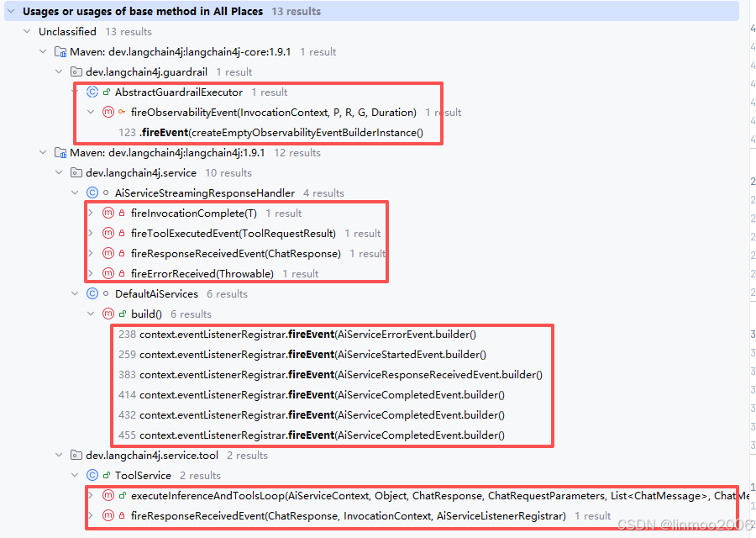Click package-private dot icon on DefaultAiServices
The height and width of the screenshot is (538, 756).
[106, 294]
